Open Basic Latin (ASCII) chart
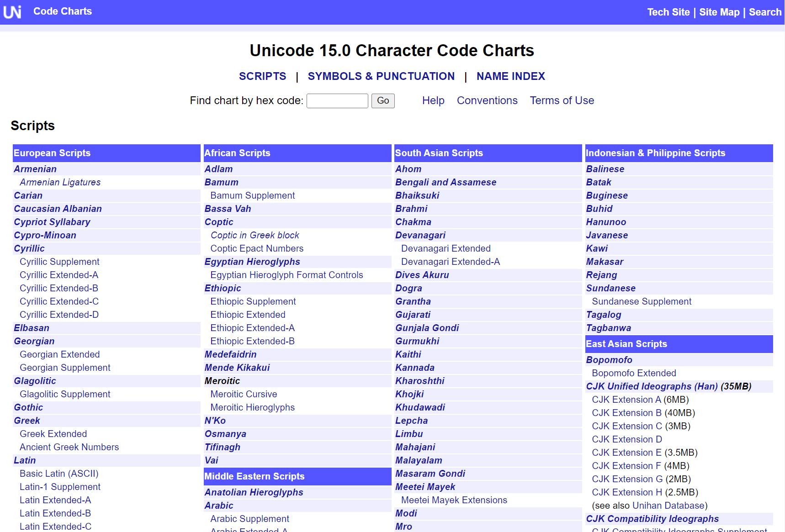 (59, 474)
